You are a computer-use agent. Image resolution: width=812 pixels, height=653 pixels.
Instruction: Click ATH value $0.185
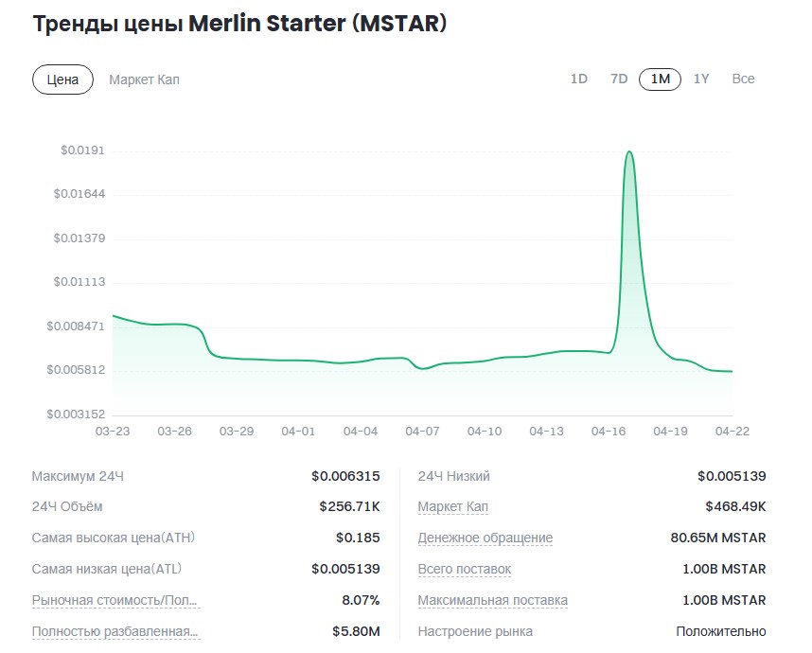(x=358, y=538)
